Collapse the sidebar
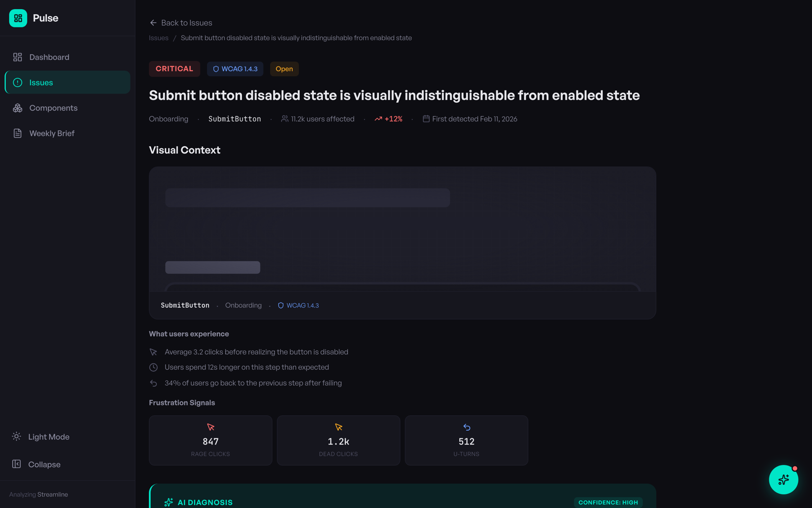The image size is (812, 508). [x=44, y=464]
